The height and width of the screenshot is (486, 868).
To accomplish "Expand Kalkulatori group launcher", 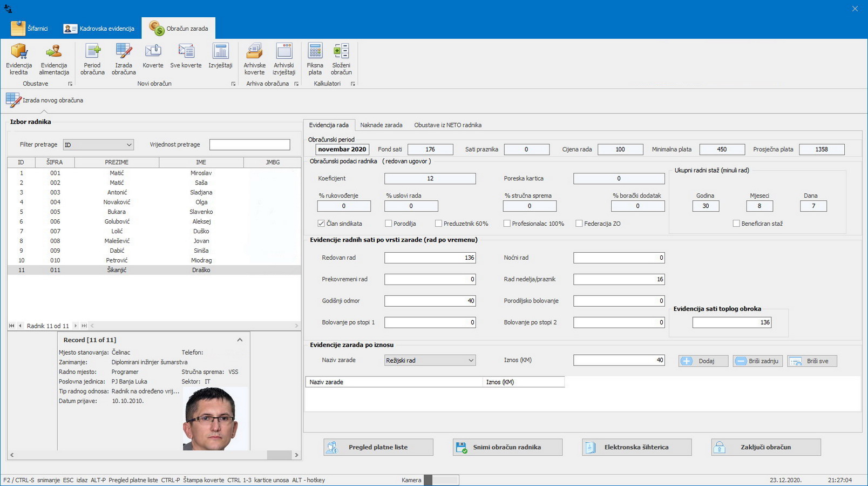I will pyautogui.click(x=353, y=84).
